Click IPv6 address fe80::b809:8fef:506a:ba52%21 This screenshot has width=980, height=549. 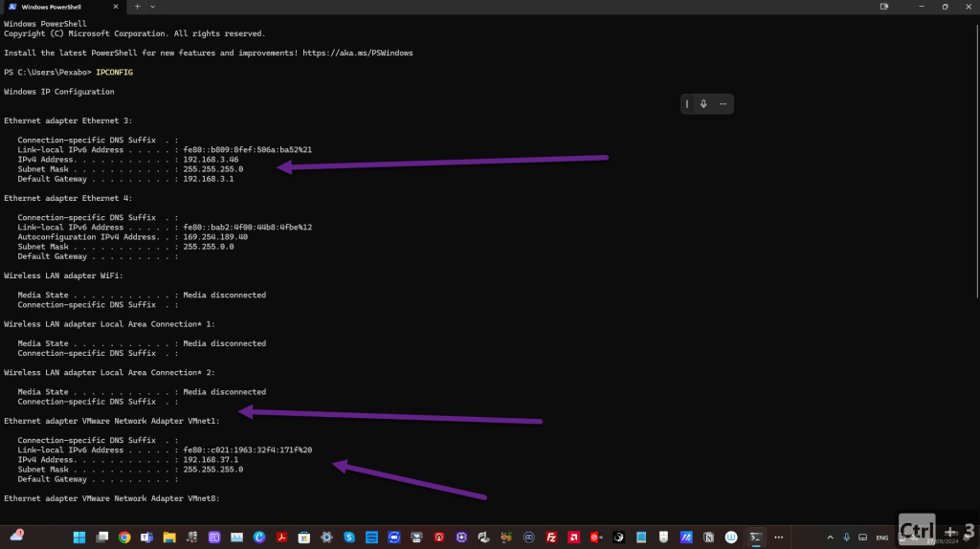248,150
